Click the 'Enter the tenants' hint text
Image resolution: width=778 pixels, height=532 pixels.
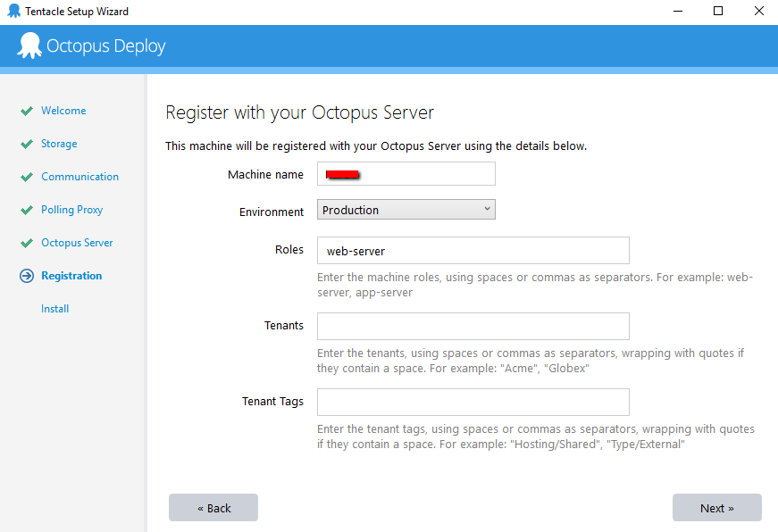tap(531, 361)
